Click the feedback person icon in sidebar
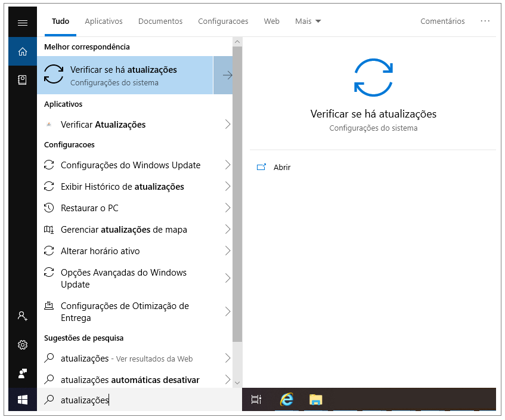This screenshot has height=420, width=505. (x=23, y=373)
